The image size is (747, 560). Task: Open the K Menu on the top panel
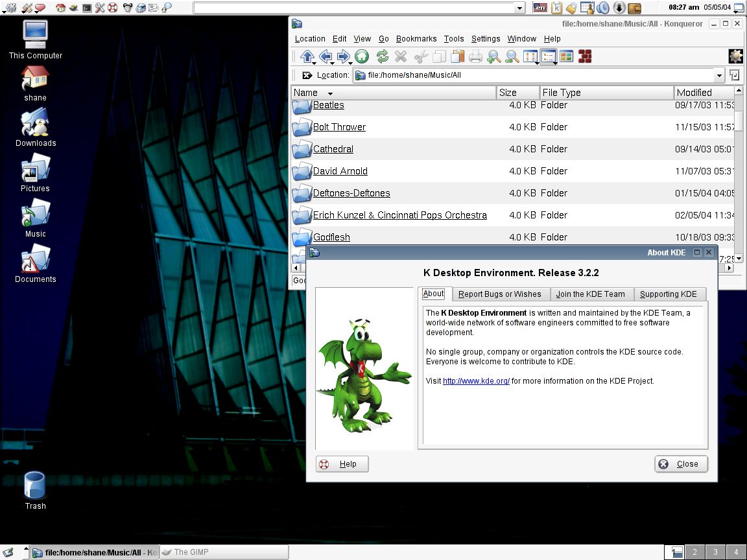coord(10,8)
